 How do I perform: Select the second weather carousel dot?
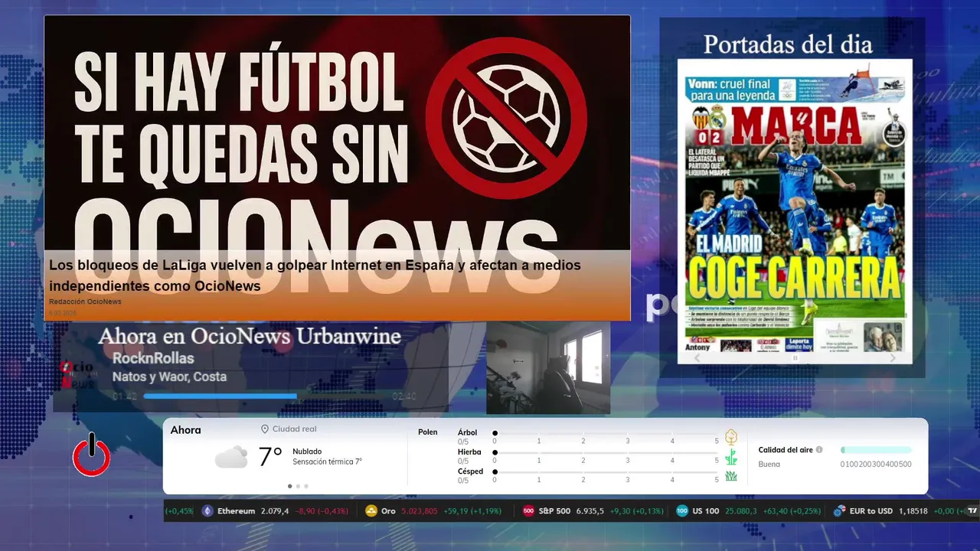[x=298, y=486]
